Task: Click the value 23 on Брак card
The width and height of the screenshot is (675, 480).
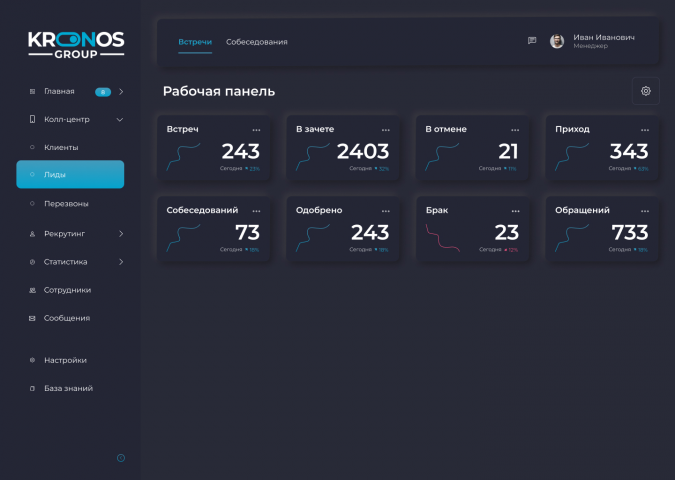Action: (x=507, y=232)
